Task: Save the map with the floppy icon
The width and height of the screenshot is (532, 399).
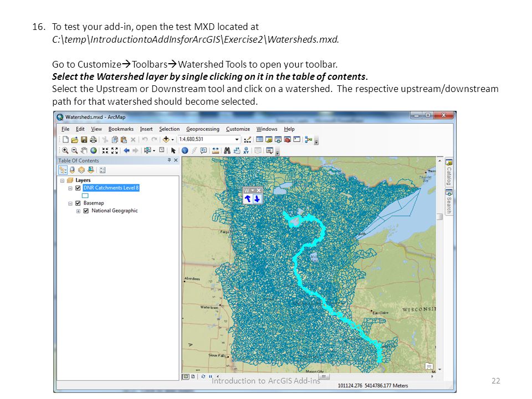Action: (x=84, y=140)
